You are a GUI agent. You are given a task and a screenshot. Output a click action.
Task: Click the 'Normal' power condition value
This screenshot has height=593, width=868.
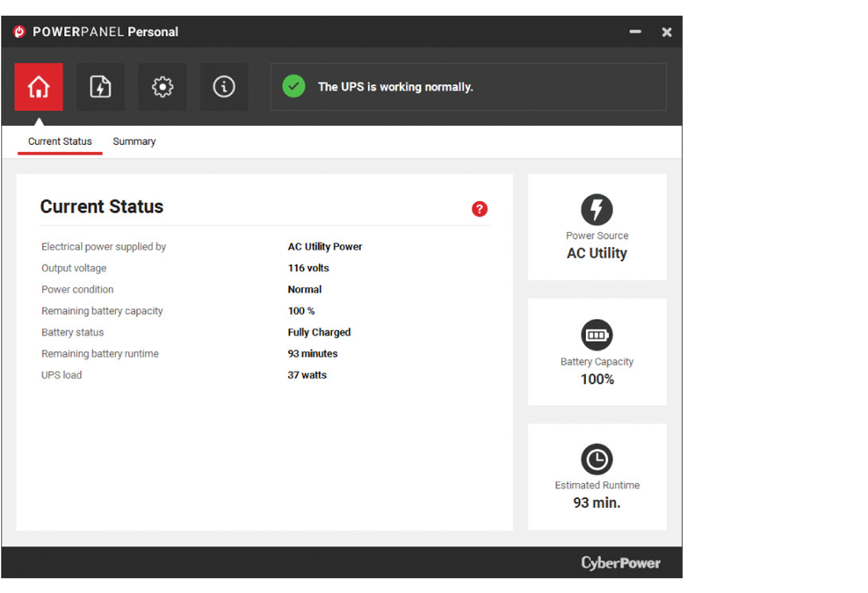(x=305, y=290)
